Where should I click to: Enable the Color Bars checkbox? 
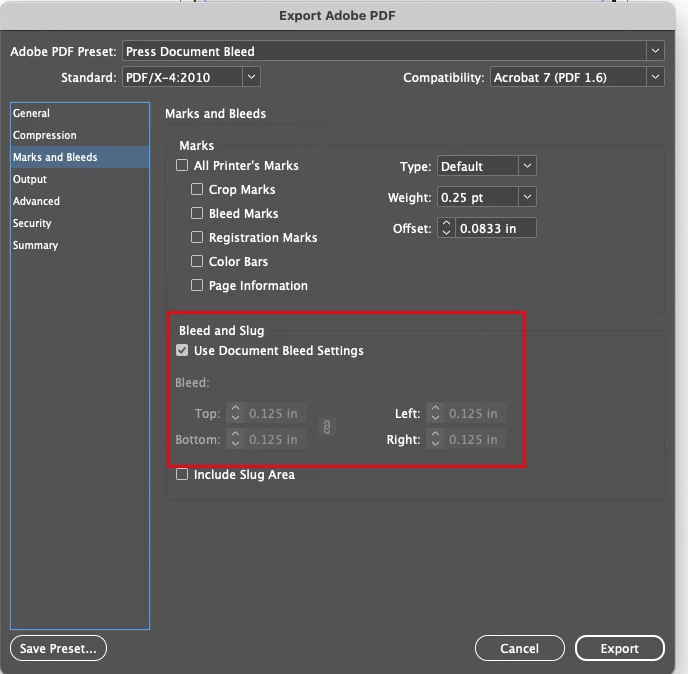[x=197, y=262]
